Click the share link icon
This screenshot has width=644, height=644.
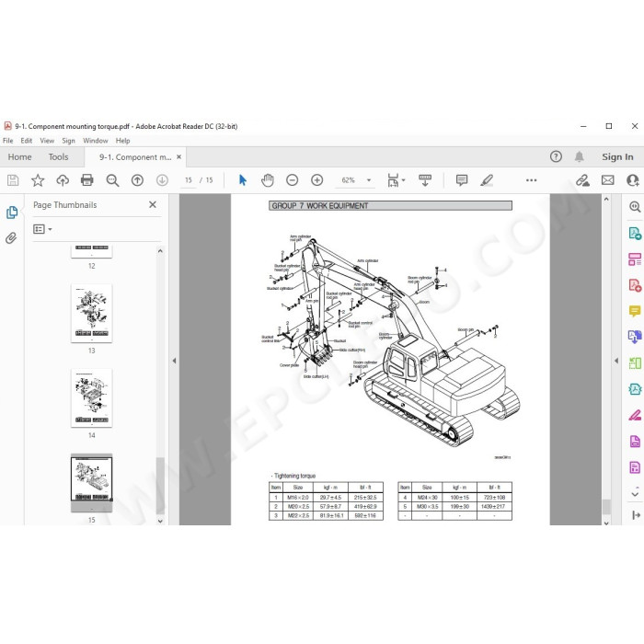click(x=582, y=180)
